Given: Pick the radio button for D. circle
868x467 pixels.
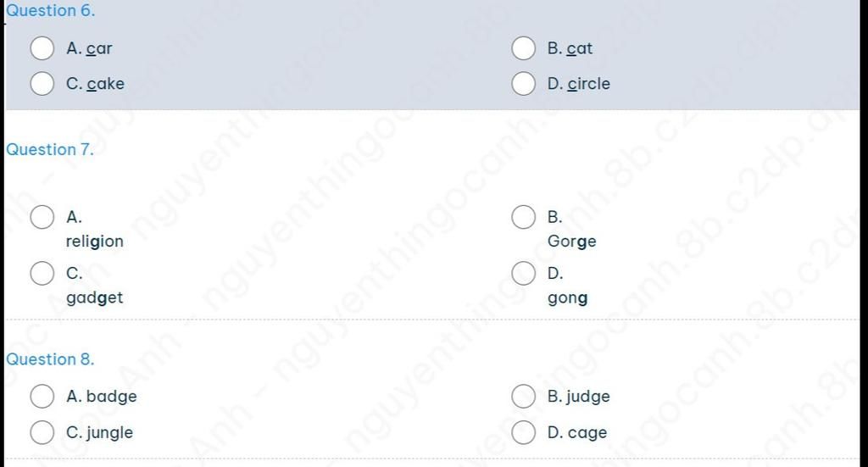Looking at the screenshot, I should [x=523, y=84].
